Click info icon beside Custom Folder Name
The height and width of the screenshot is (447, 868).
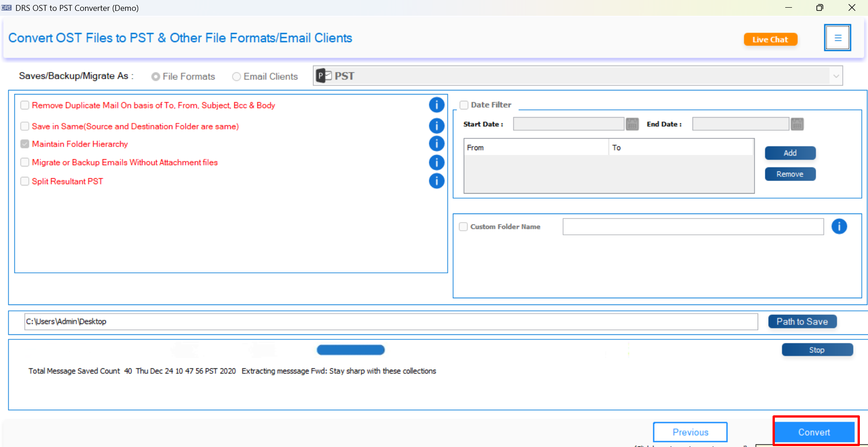[x=839, y=226]
